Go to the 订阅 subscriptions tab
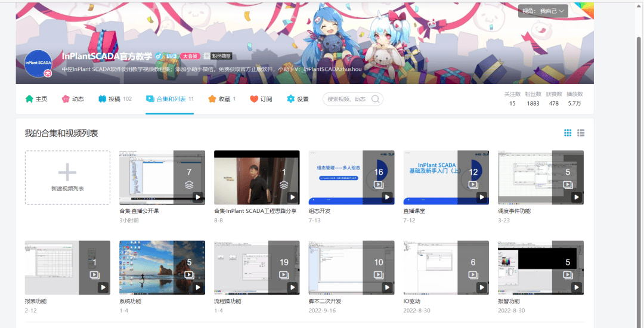Viewport: 644px width, 328px height. 261,99
